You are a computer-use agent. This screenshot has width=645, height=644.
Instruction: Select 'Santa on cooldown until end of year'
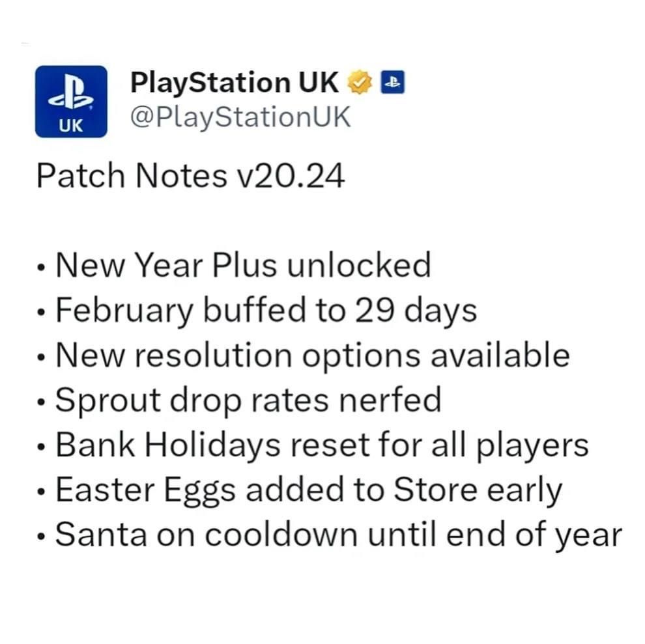coord(338,535)
